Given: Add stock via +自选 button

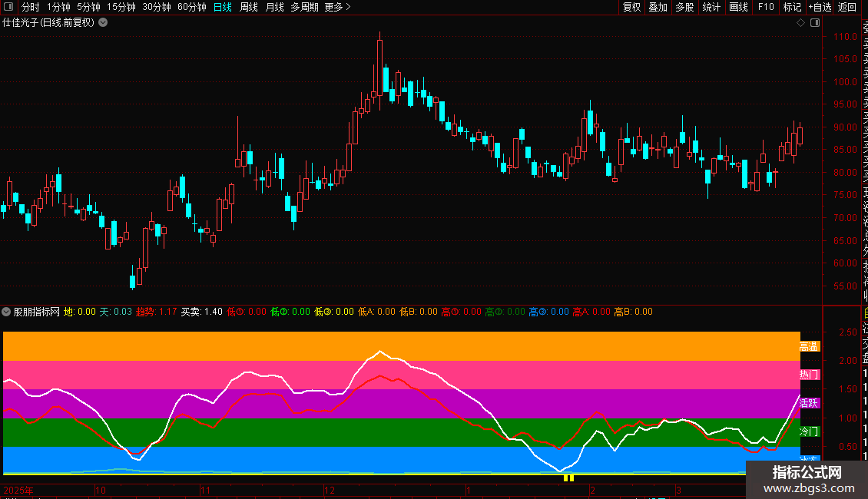Looking at the screenshot, I should (820, 7).
